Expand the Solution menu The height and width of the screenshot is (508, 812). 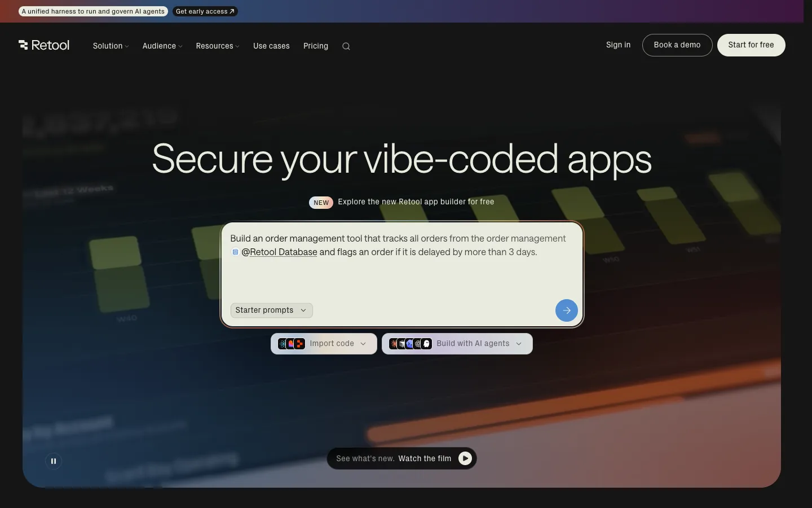(111, 46)
